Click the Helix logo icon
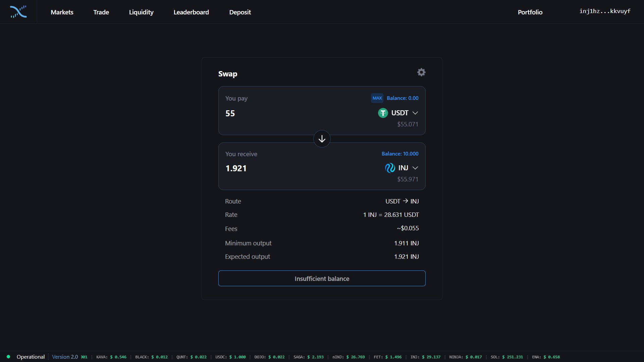This screenshot has width=644, height=362. pos(18,12)
